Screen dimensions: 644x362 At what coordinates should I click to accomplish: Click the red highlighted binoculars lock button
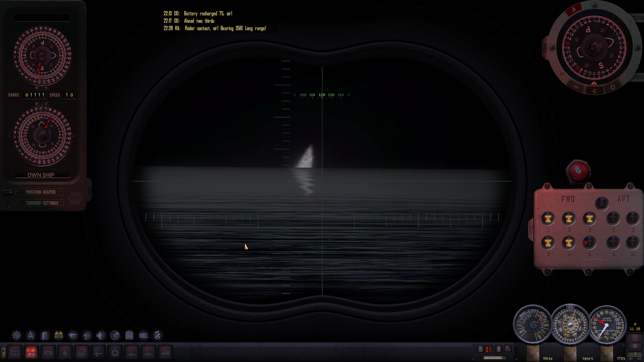(31, 353)
